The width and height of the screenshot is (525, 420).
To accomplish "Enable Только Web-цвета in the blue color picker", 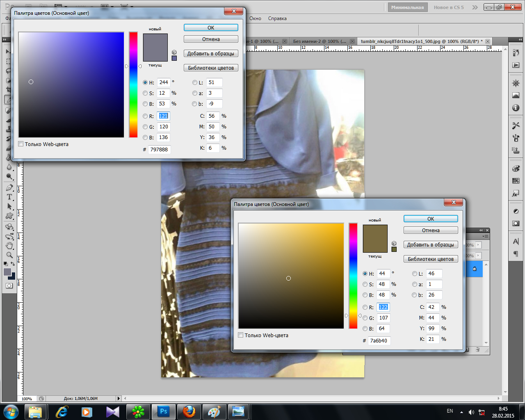I will click(x=21, y=144).
